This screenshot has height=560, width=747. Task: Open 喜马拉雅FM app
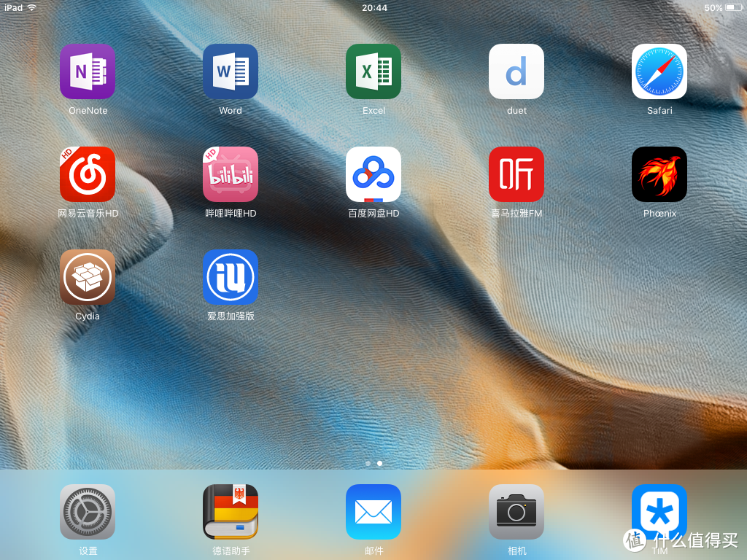tap(516, 174)
